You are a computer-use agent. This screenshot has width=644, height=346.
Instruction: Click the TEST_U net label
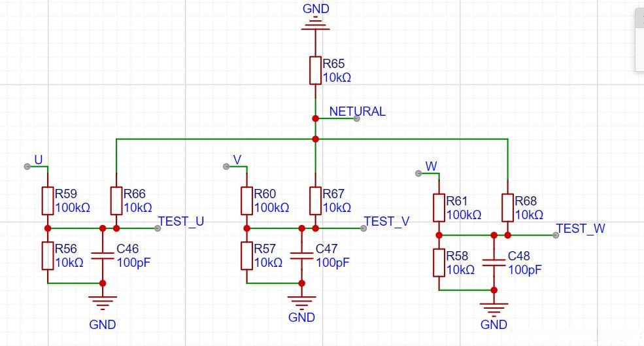[x=181, y=222]
